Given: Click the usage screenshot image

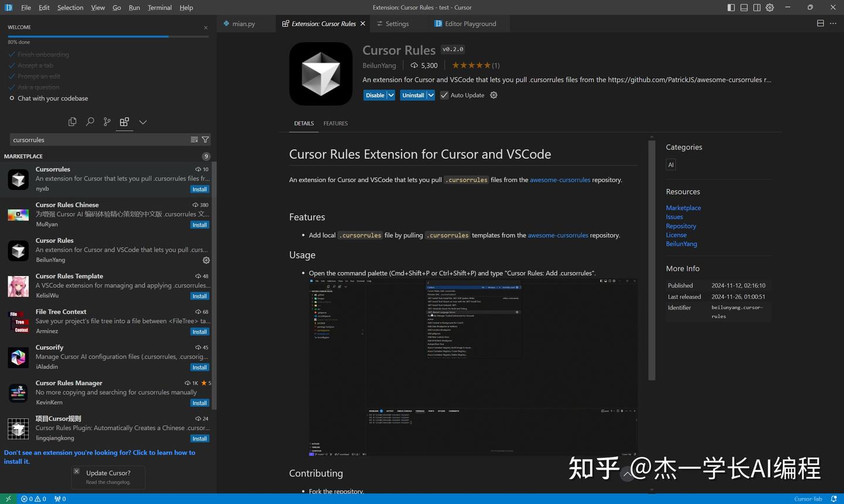Looking at the screenshot, I should (473, 367).
